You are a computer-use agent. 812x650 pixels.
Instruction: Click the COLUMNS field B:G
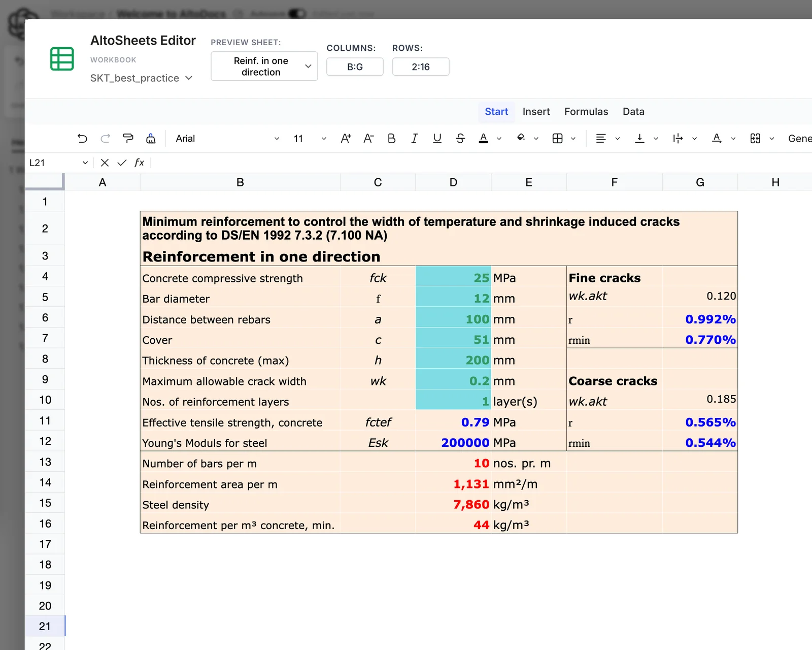355,67
